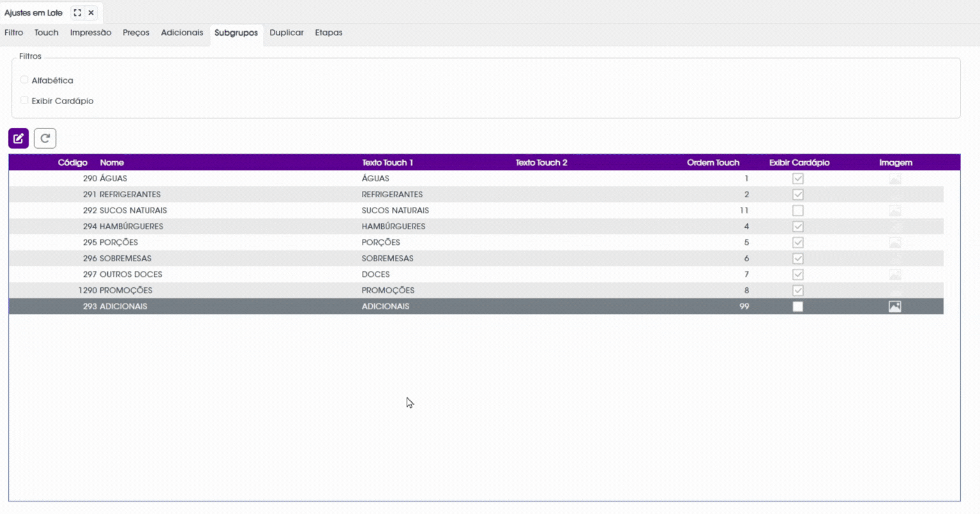Open the Touch tab
Image resolution: width=980 pixels, height=514 pixels.
[x=47, y=33]
